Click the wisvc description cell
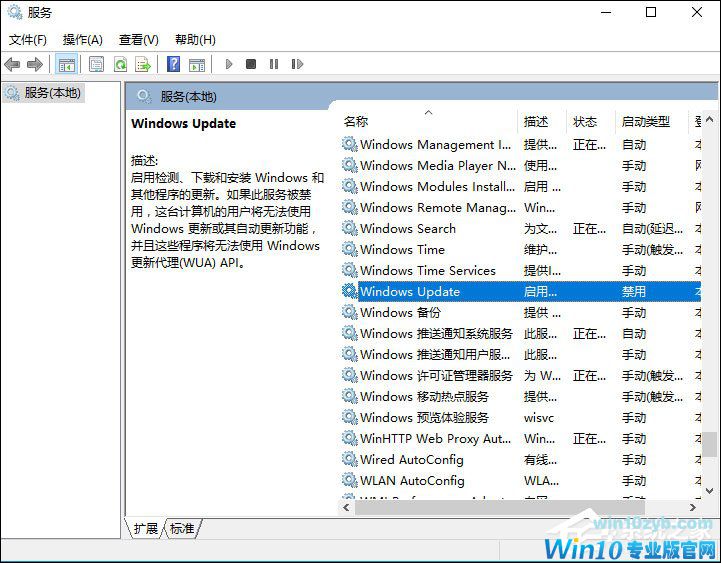The height and width of the screenshot is (563, 721). click(539, 418)
